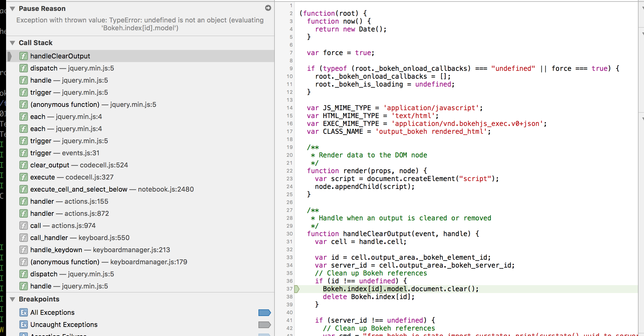Click the execution pointer on line 37
Image resolution: width=644 pixels, height=336 pixels.
(x=297, y=289)
